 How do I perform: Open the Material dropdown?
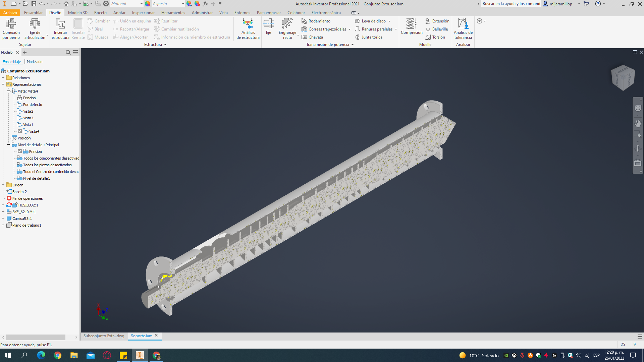click(141, 4)
